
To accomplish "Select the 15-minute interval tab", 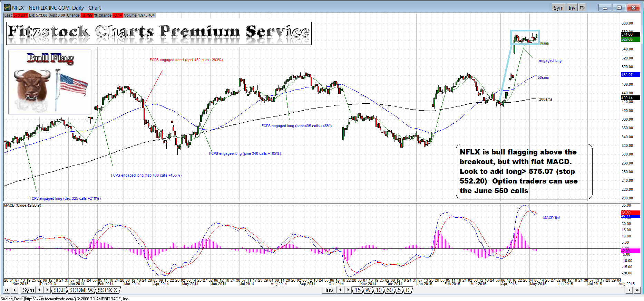I will [358, 290].
